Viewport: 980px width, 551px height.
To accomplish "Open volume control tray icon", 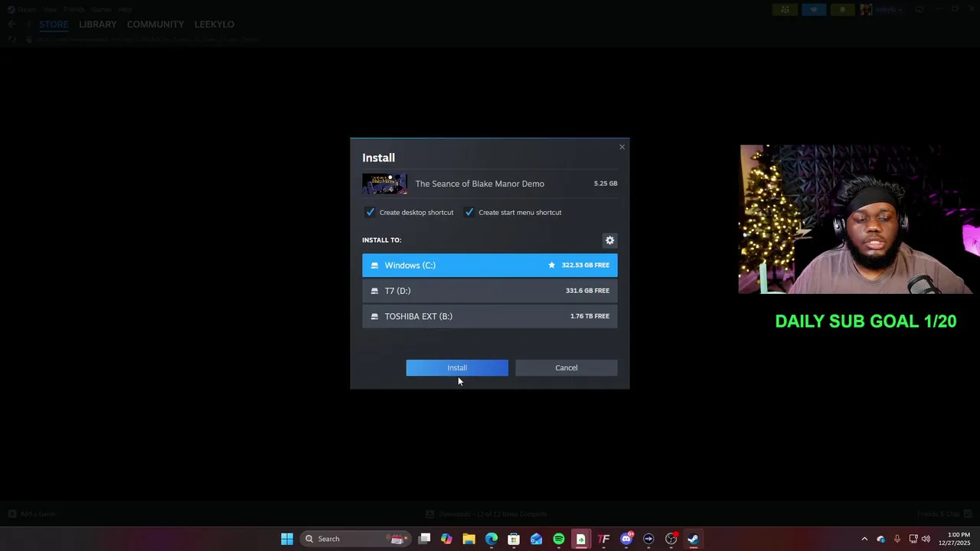I will (x=926, y=539).
